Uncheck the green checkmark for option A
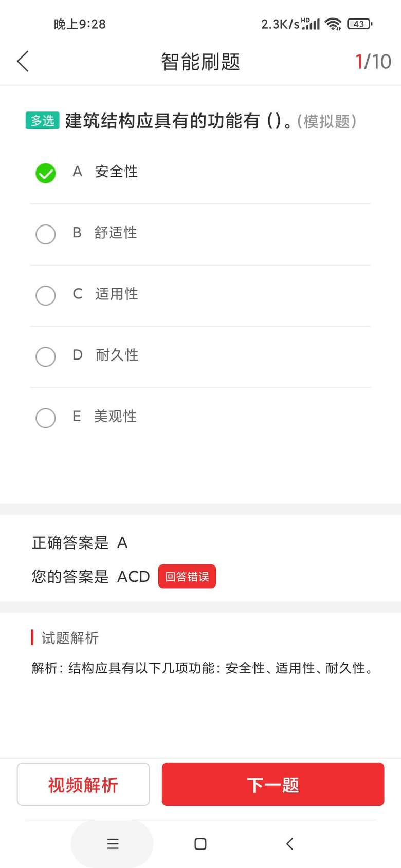Image resolution: width=401 pixels, height=868 pixels. tap(46, 173)
